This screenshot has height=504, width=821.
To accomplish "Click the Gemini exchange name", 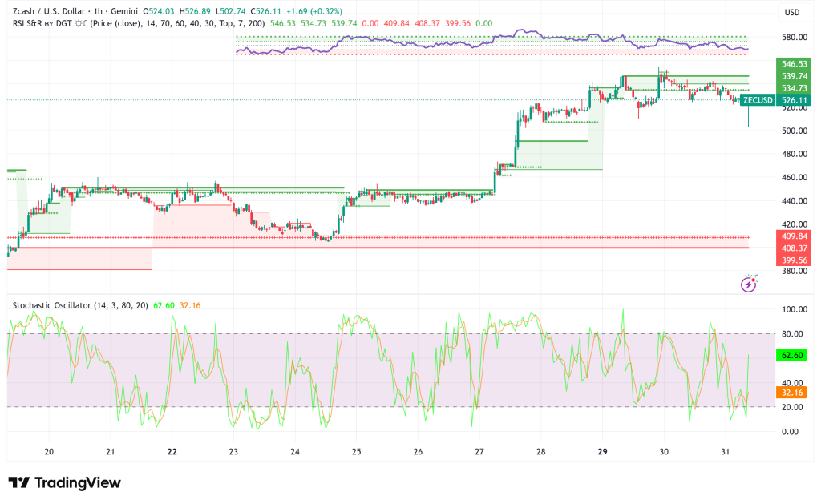I will [x=152, y=12].
